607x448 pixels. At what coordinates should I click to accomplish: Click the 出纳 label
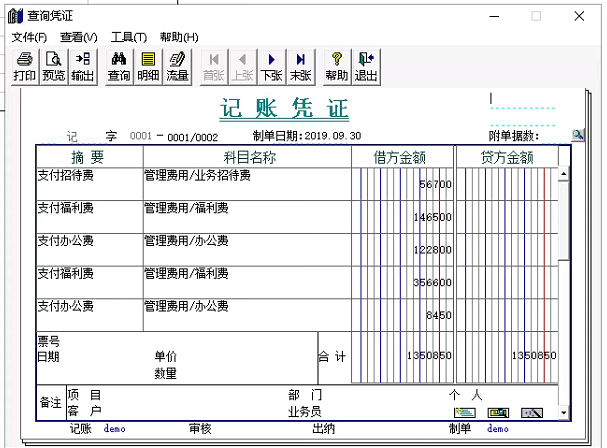[324, 429]
